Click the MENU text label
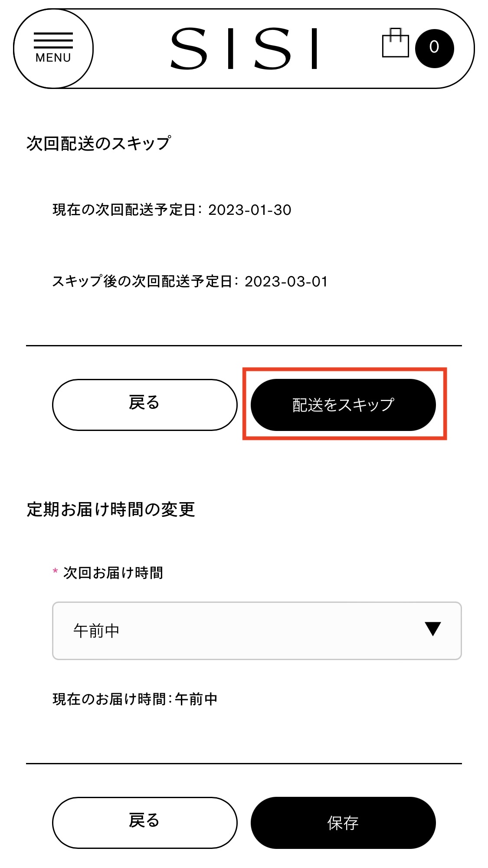This screenshot has height=868, width=488. click(x=53, y=58)
